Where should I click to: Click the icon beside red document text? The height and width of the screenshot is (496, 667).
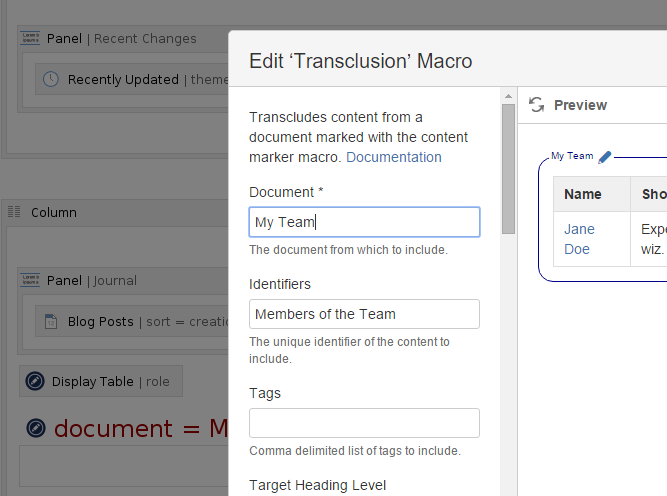point(36,428)
